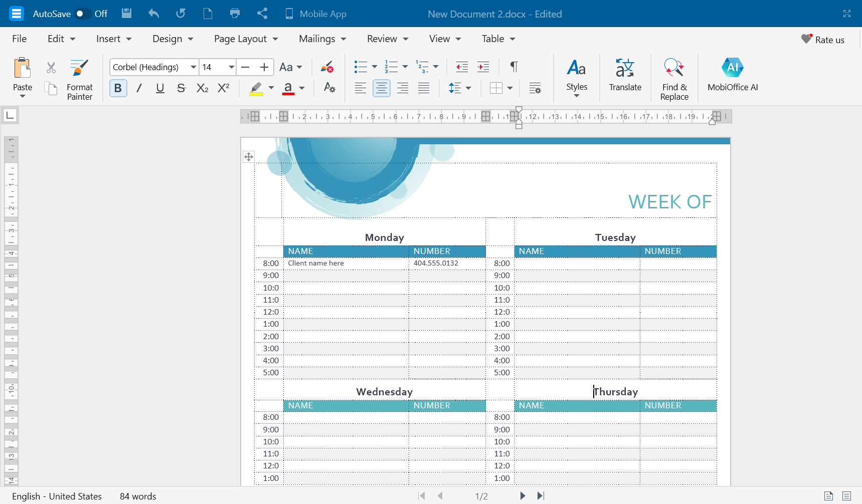Toggle the AutoSave switch

(82, 14)
